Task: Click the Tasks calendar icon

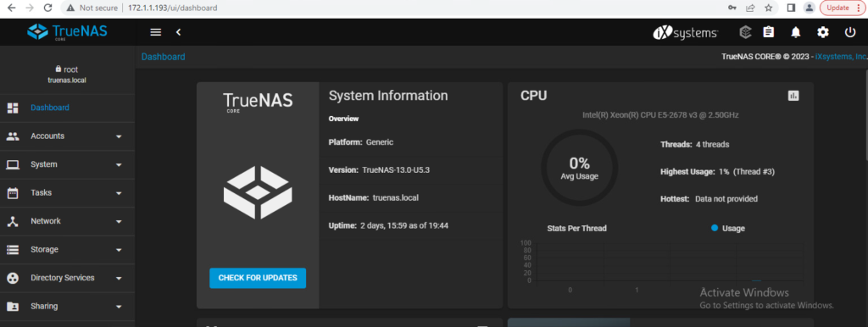Action: (x=13, y=193)
